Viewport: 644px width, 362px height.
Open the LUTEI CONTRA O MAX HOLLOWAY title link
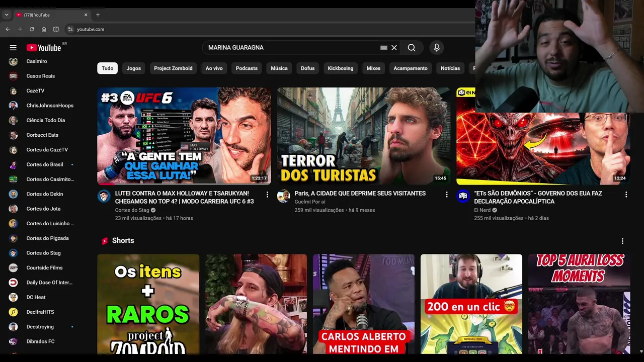coord(185,198)
